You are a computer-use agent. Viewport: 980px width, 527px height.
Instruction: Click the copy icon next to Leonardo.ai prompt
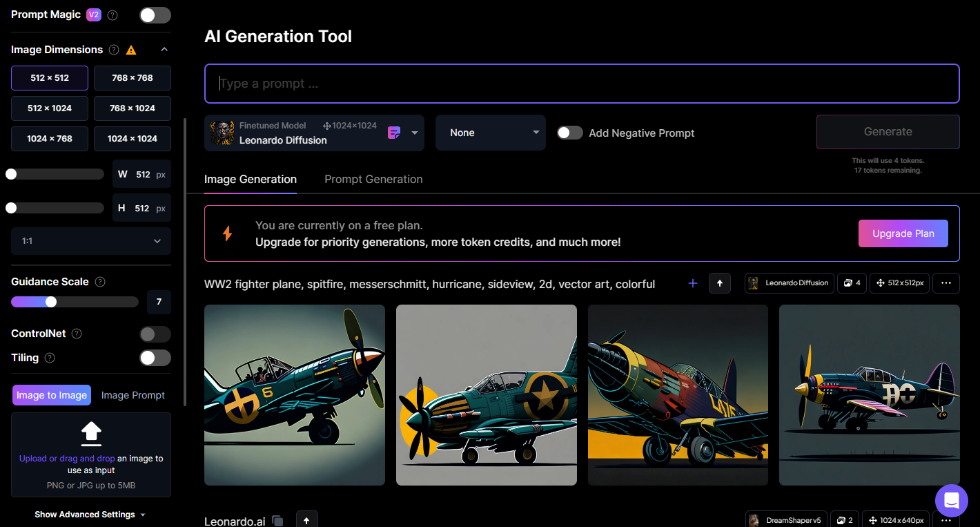(277, 521)
